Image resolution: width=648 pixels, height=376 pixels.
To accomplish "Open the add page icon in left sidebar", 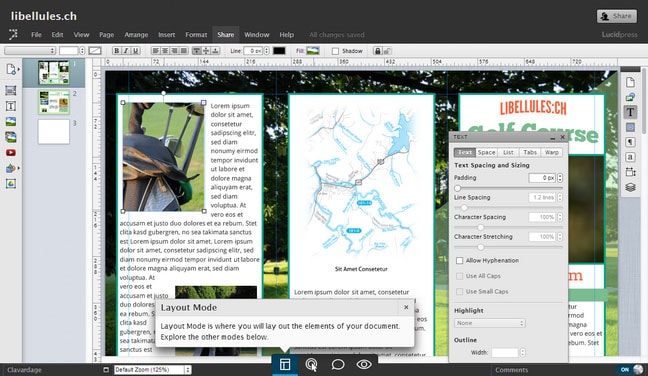I will [x=11, y=69].
